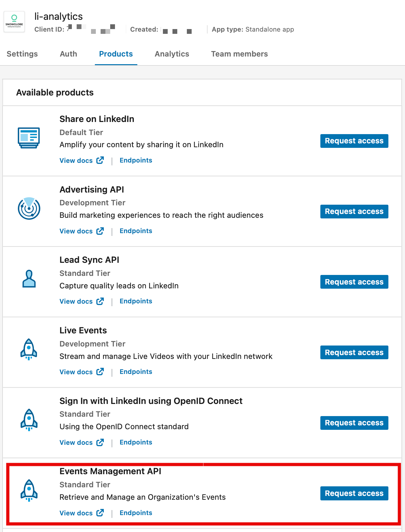Screen dimensions: 405x532
Task: Click 'Amplify your content by sharing it on LinkedIn'
Action: 141,145
